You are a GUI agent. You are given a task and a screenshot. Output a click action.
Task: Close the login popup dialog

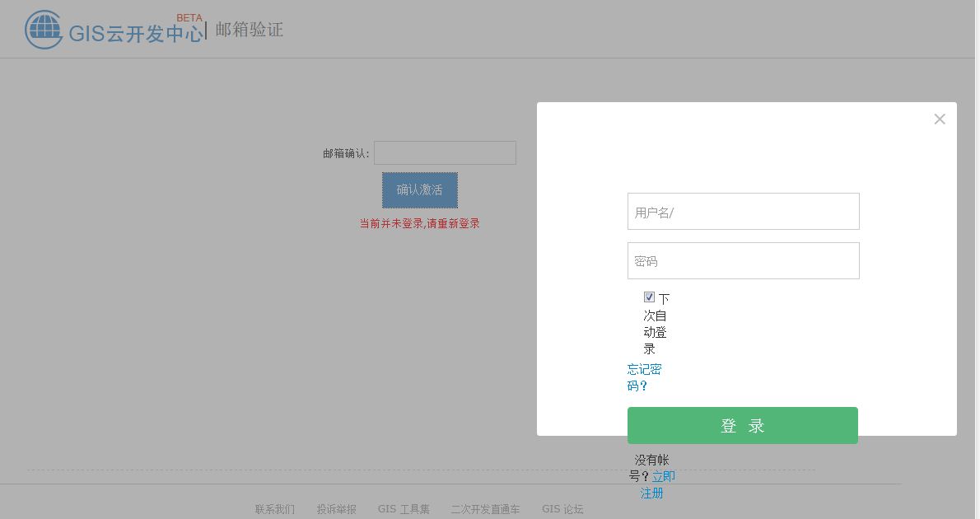click(939, 119)
